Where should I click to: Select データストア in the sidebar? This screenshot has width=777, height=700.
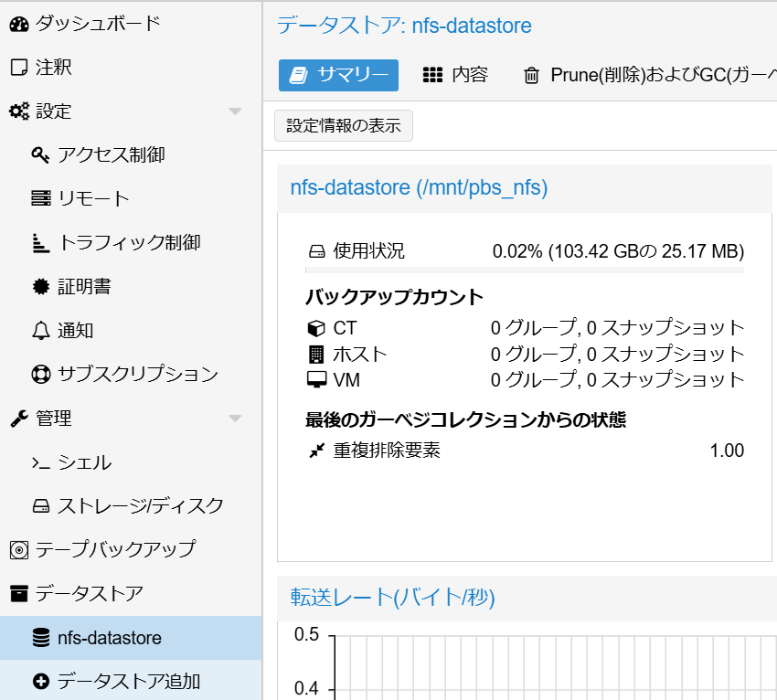click(131, 593)
